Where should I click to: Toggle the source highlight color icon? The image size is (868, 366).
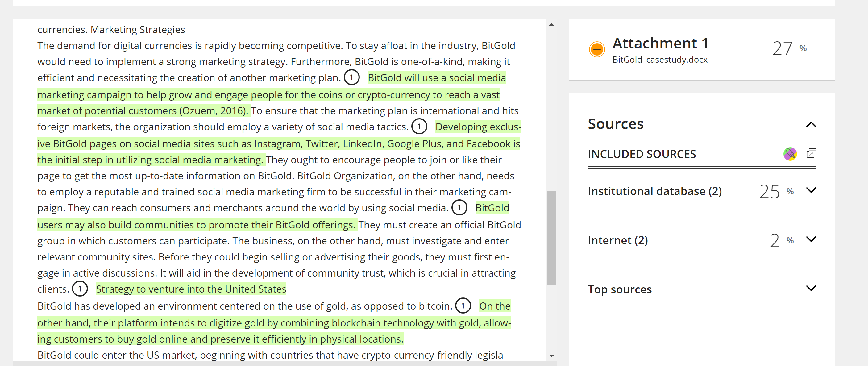point(790,154)
